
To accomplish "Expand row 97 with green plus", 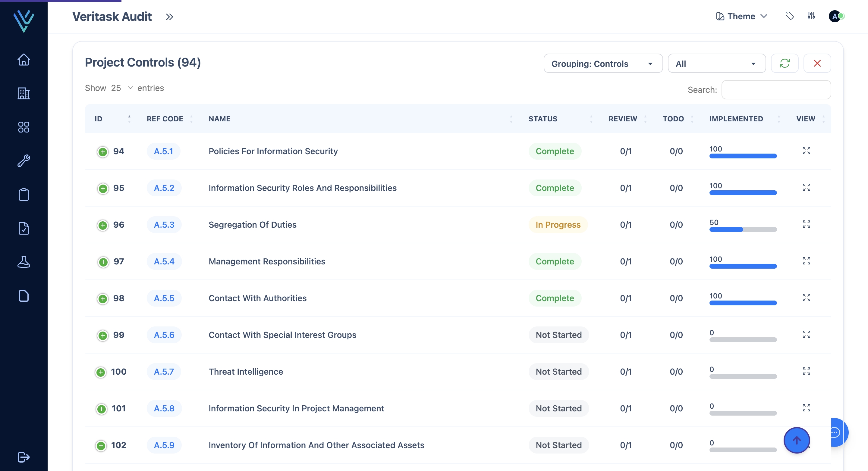I will coord(103,262).
